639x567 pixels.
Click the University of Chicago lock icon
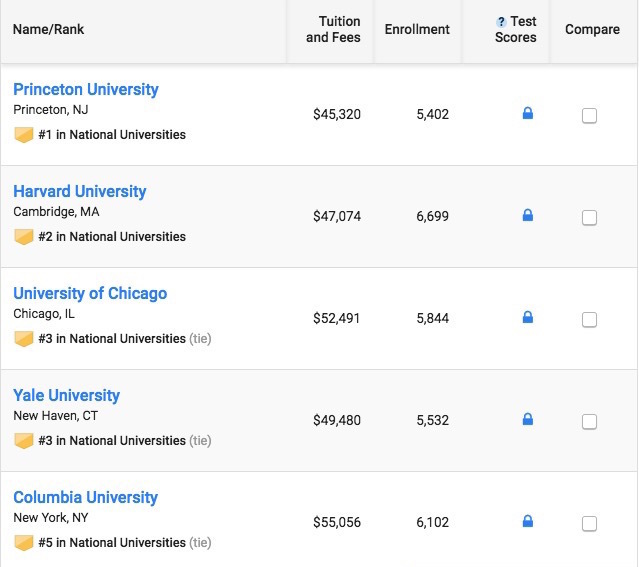click(528, 318)
